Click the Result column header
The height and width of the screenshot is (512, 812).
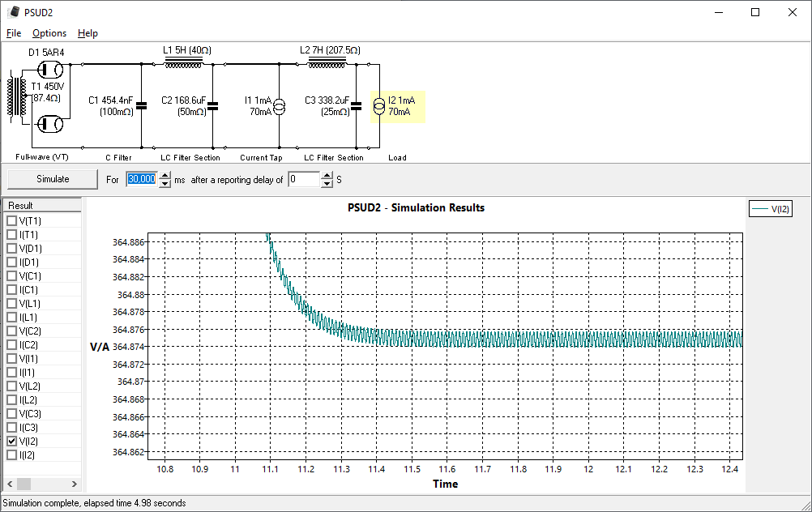point(42,206)
